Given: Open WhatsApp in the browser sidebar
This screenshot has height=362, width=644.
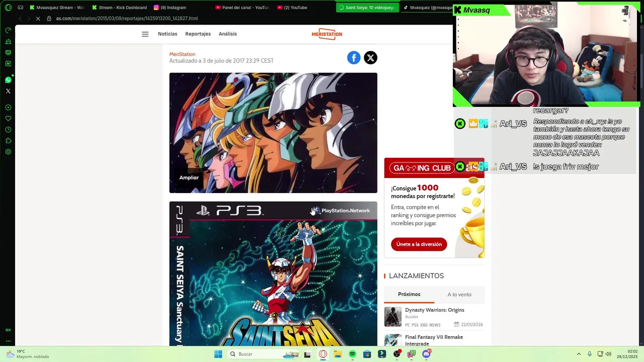Looking at the screenshot, I should [x=8, y=80].
